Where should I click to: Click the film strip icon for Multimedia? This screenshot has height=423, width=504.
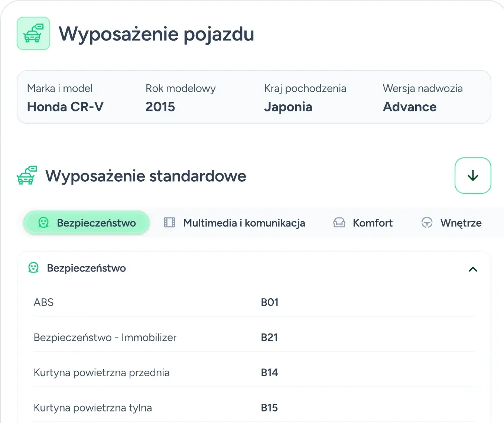tap(170, 223)
